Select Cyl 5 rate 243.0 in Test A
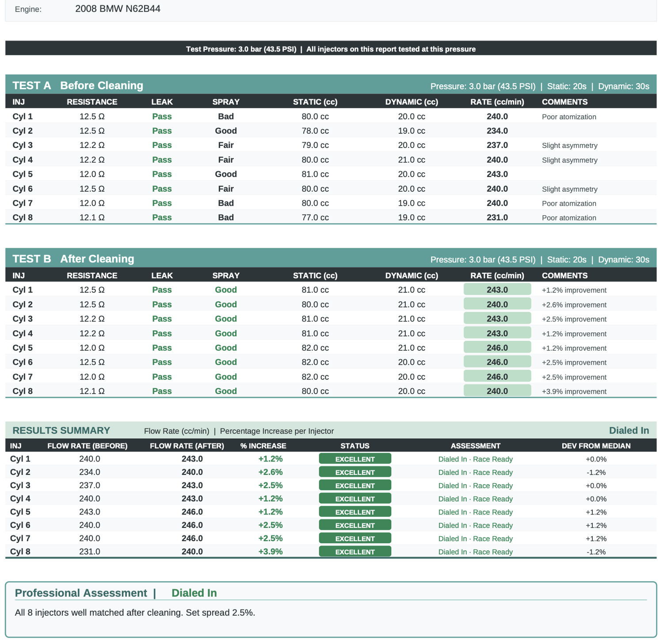 (x=497, y=174)
